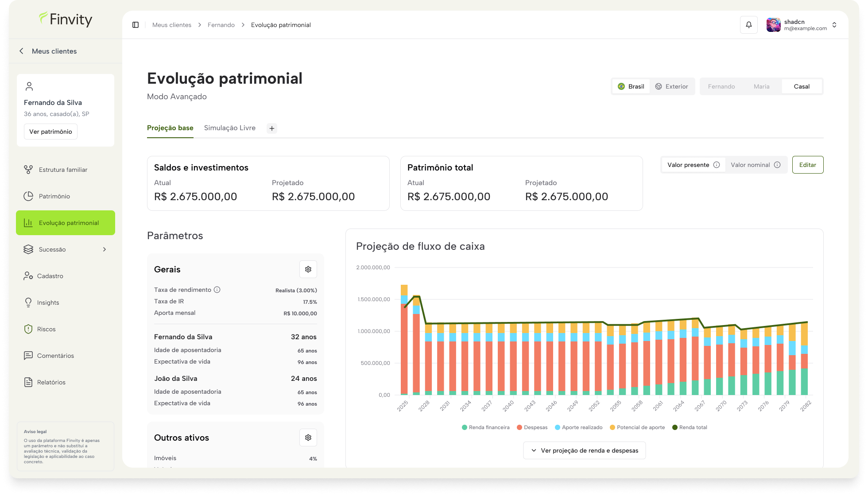Expand Ver projeção de renda e despesas
The image size is (868, 496).
(584, 450)
